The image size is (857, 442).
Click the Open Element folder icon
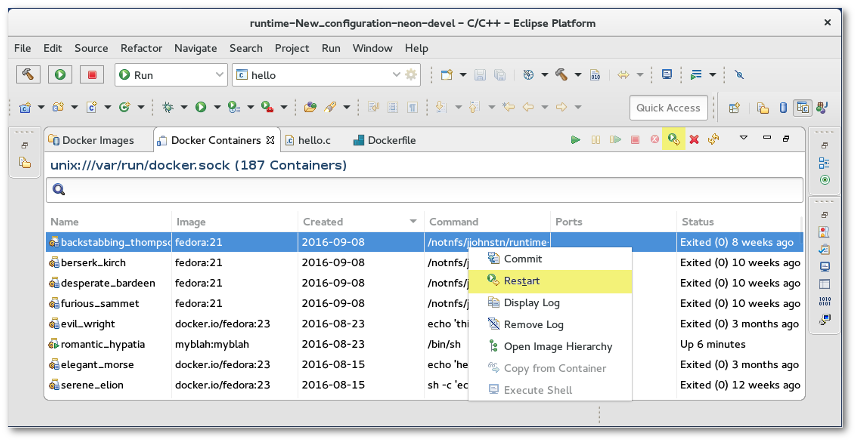coord(310,107)
